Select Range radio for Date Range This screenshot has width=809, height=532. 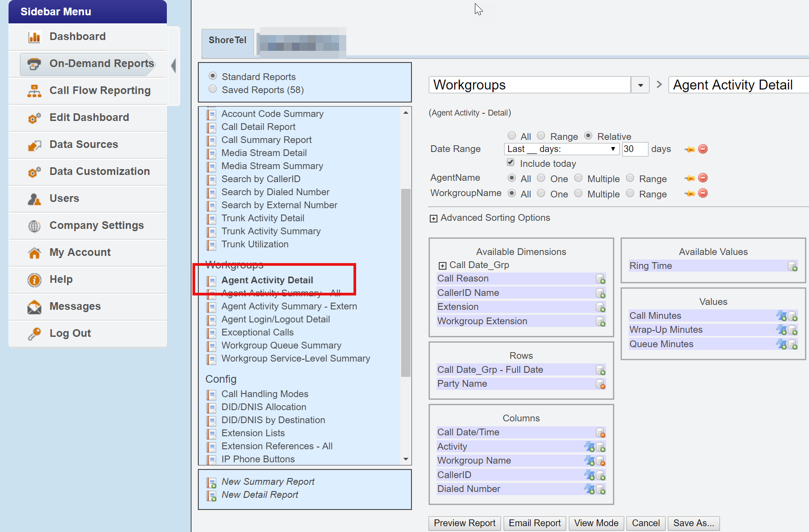(541, 136)
